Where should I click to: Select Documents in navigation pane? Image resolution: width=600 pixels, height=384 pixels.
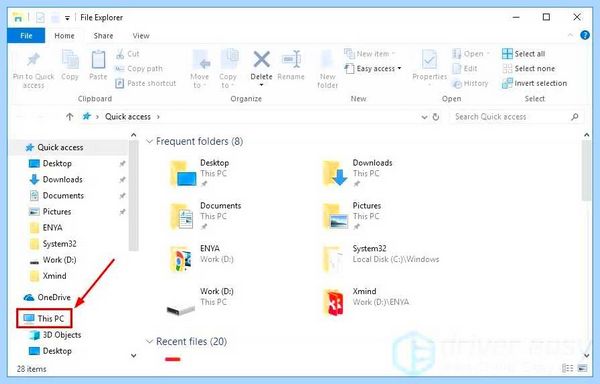point(57,196)
